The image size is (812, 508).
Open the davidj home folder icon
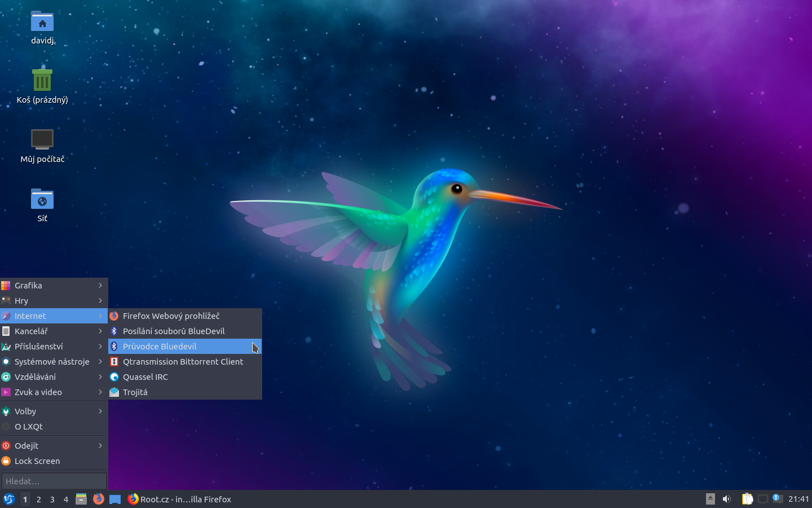click(42, 23)
